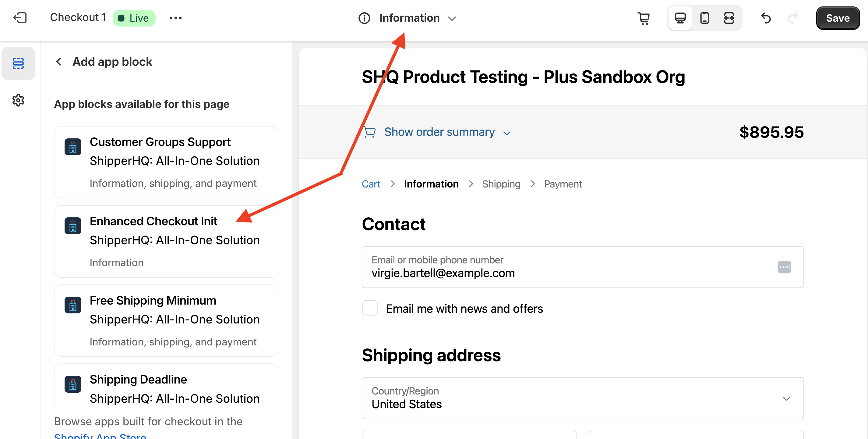Open the Country/Region dropdown
Viewport: 868px width, 439px height.
coord(582,398)
